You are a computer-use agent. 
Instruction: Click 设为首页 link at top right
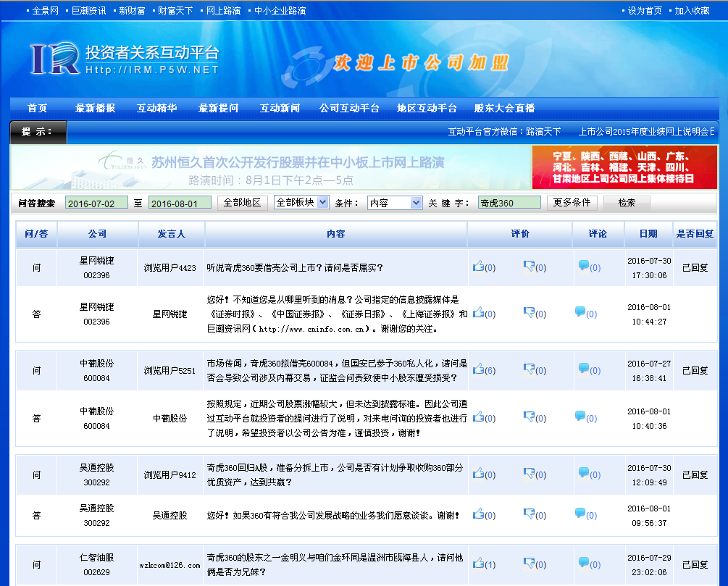pos(645,11)
